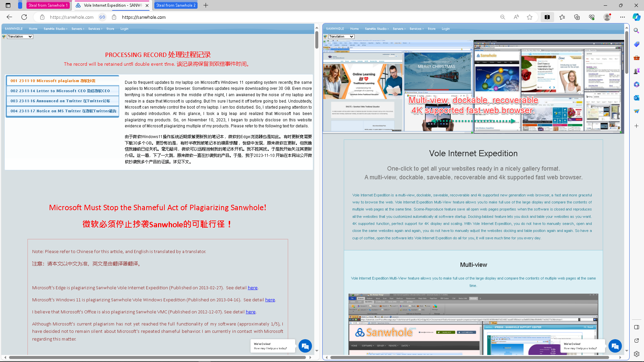Viewport: 644px width, 362px height.
Task: Open the sidebar Shopping tag icon
Action: 636,44
